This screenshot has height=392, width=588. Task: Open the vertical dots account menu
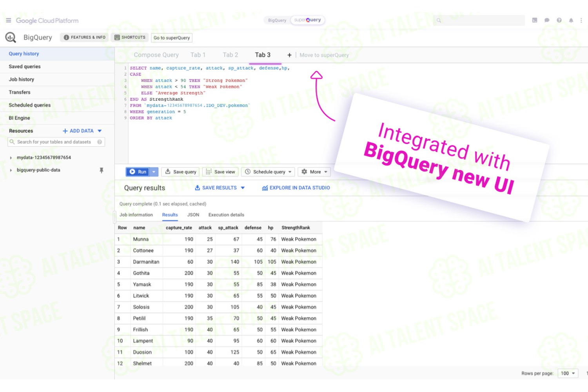pyautogui.click(x=581, y=20)
